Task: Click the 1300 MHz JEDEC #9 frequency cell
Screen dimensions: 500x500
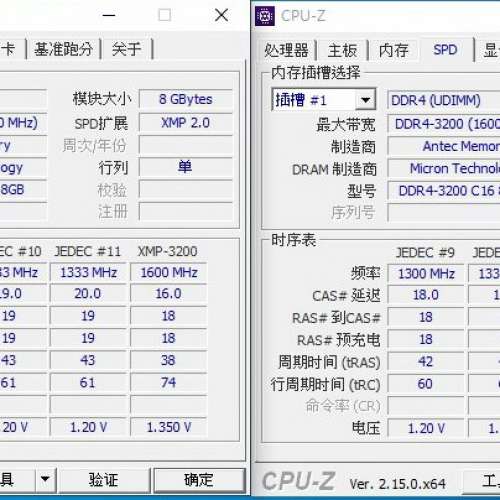Action: point(426,274)
